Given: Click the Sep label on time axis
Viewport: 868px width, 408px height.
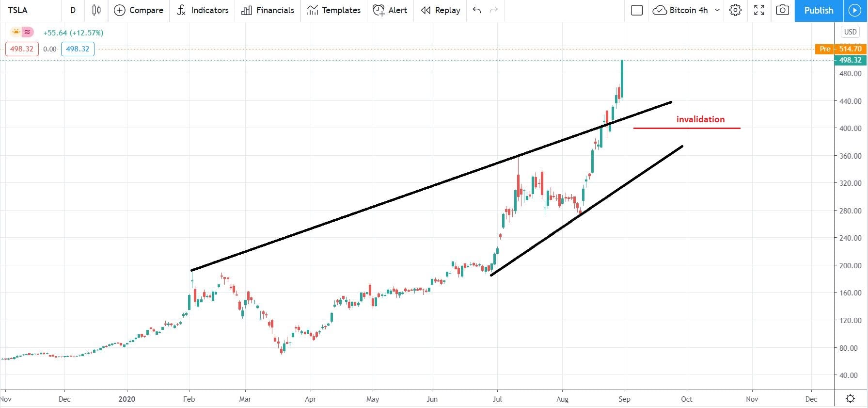Looking at the screenshot, I should (x=624, y=399).
